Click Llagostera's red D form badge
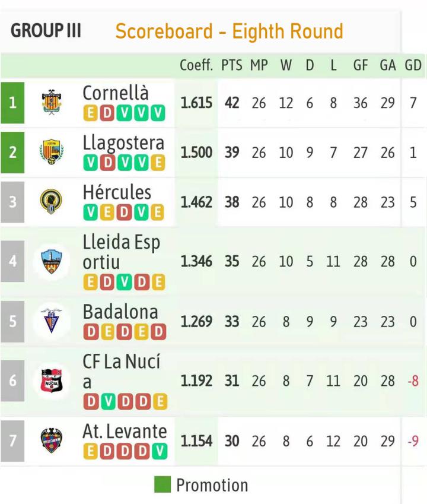The height and width of the screenshot is (504, 427). (107, 163)
